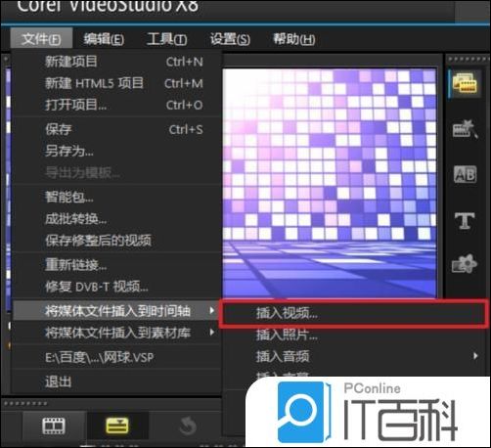Select 另存为... menu entry

click(117, 151)
